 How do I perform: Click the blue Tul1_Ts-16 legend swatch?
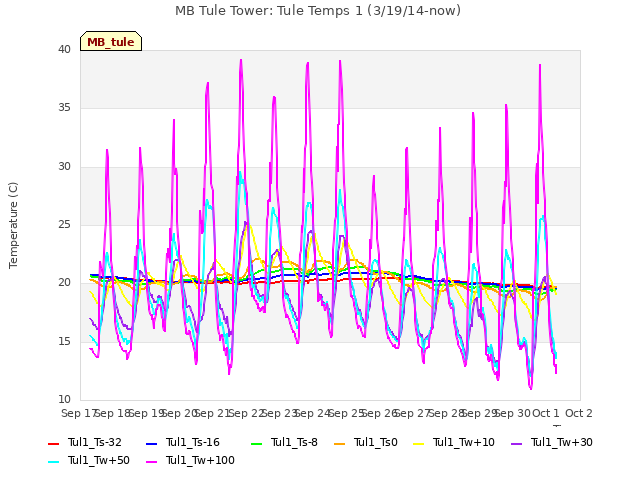151,443
